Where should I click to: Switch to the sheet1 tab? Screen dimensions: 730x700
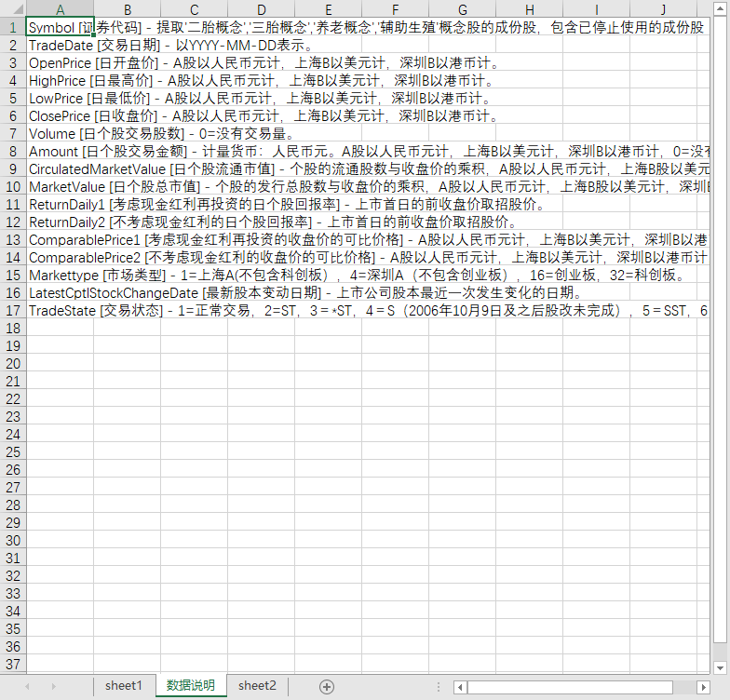tap(123, 685)
